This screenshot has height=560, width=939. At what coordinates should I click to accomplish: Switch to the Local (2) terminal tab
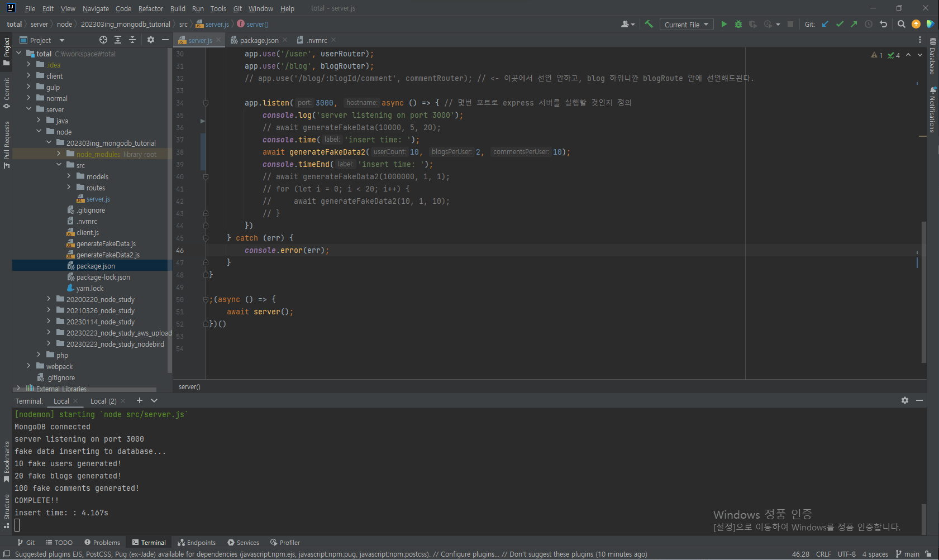(103, 401)
